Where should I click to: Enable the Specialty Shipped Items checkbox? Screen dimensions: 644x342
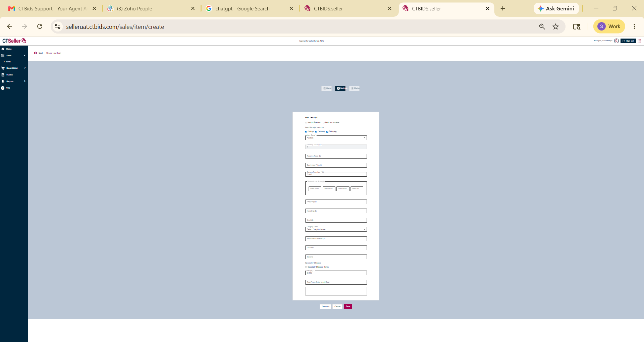tap(306, 267)
